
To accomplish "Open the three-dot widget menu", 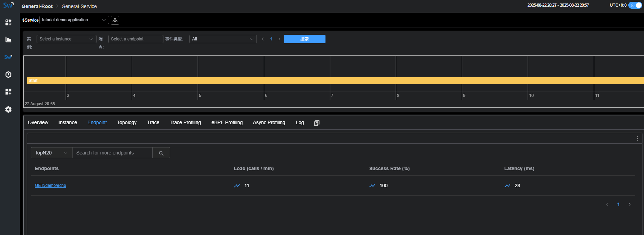I will pos(637,138).
